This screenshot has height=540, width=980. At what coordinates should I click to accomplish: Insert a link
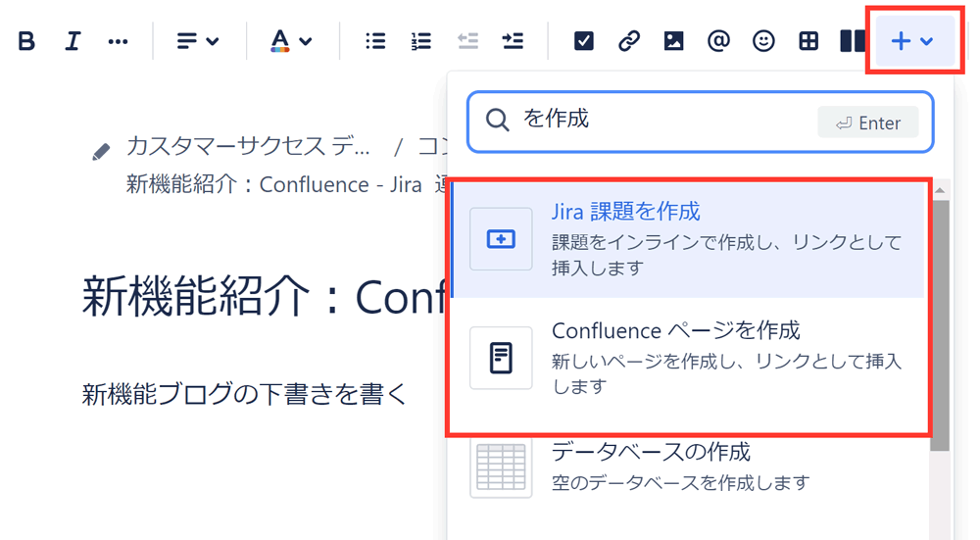tap(629, 41)
